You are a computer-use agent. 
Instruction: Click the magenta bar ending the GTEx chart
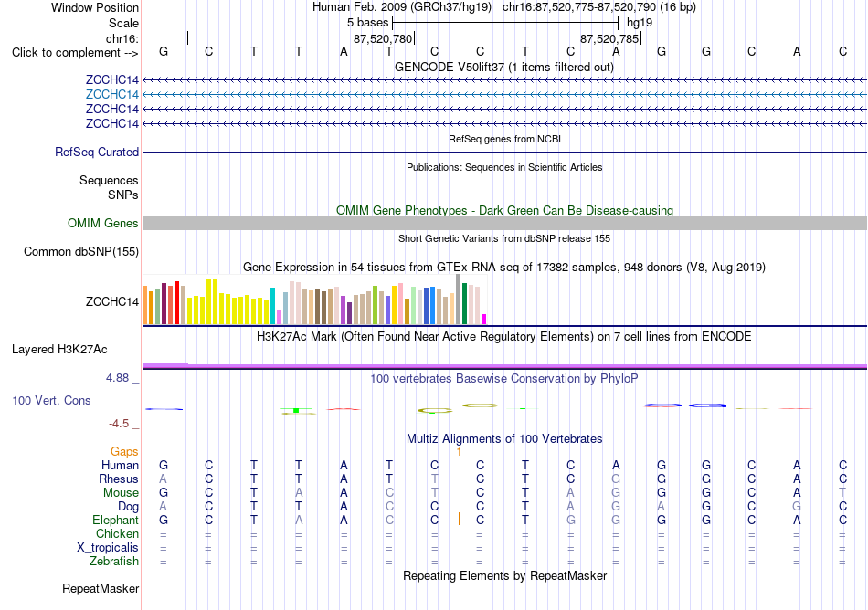(484, 319)
